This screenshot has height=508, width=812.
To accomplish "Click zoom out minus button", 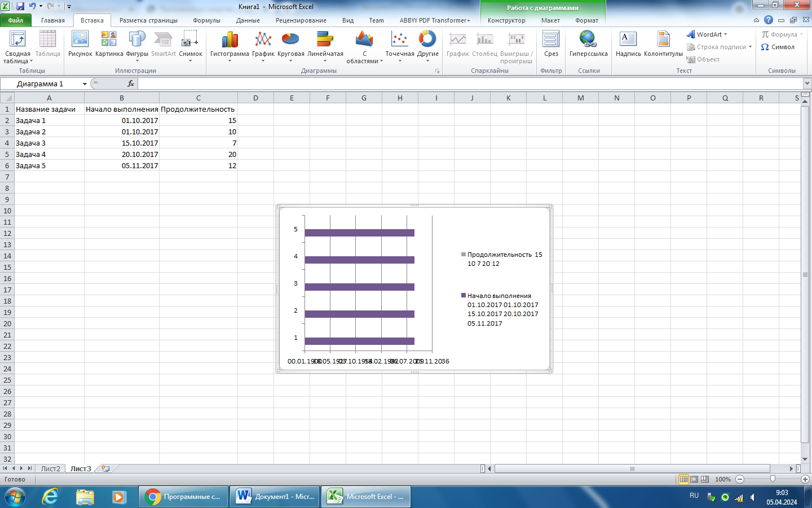I will [740, 479].
